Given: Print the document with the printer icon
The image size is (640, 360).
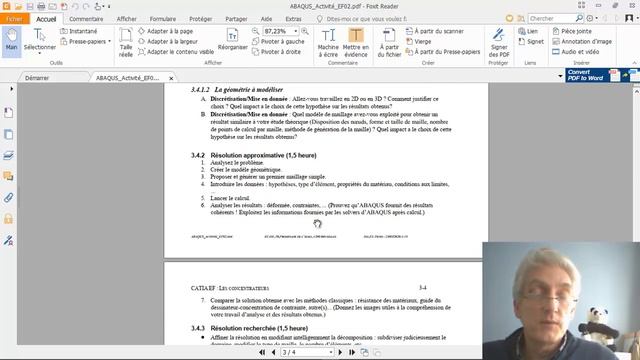Looking at the screenshot, I should click(41, 6).
